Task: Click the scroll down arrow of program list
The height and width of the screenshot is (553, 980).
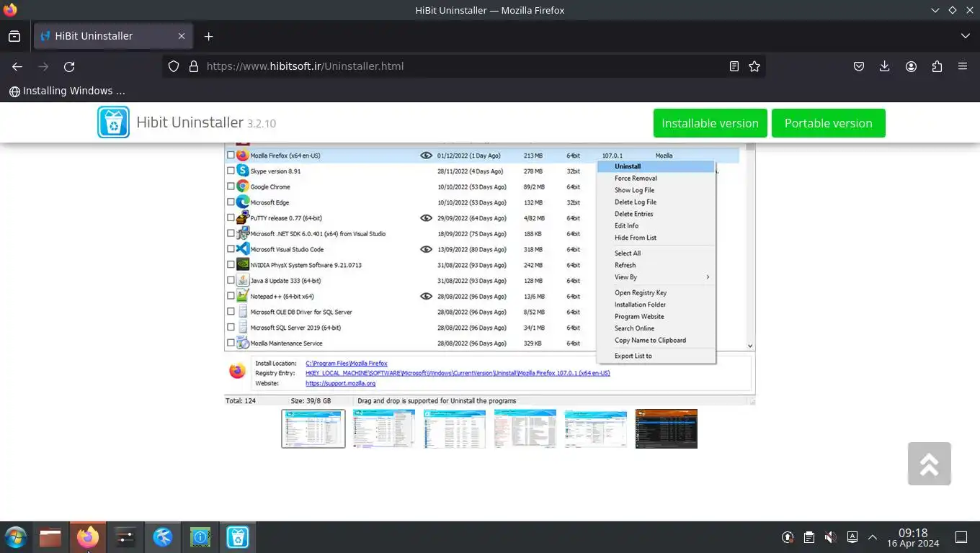Action: pyautogui.click(x=750, y=346)
